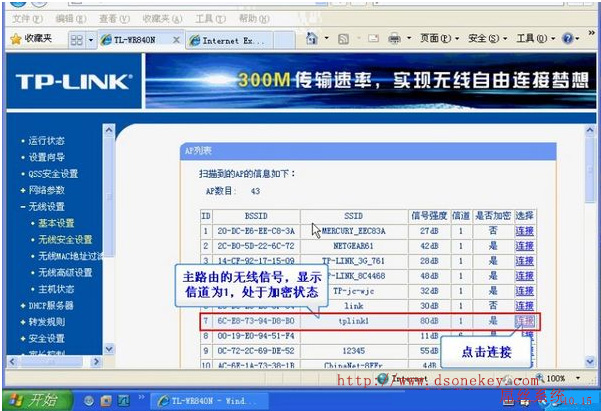Click the second Quick Launch icon
The width and height of the screenshot is (601, 411).
[106, 401]
